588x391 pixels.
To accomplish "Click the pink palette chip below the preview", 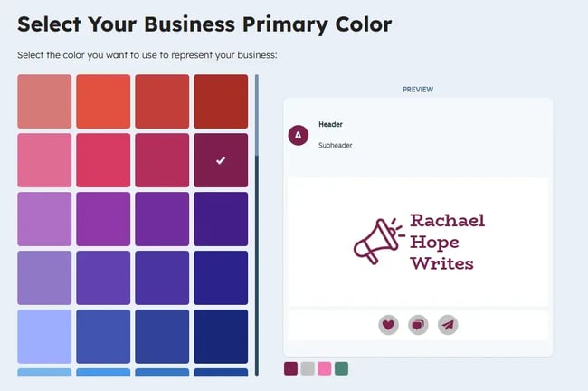I will (x=324, y=368).
